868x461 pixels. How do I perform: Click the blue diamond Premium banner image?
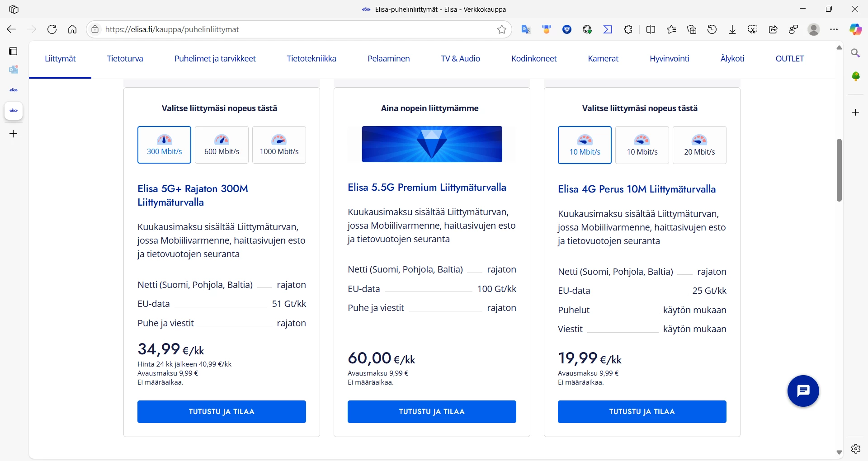pos(432,144)
